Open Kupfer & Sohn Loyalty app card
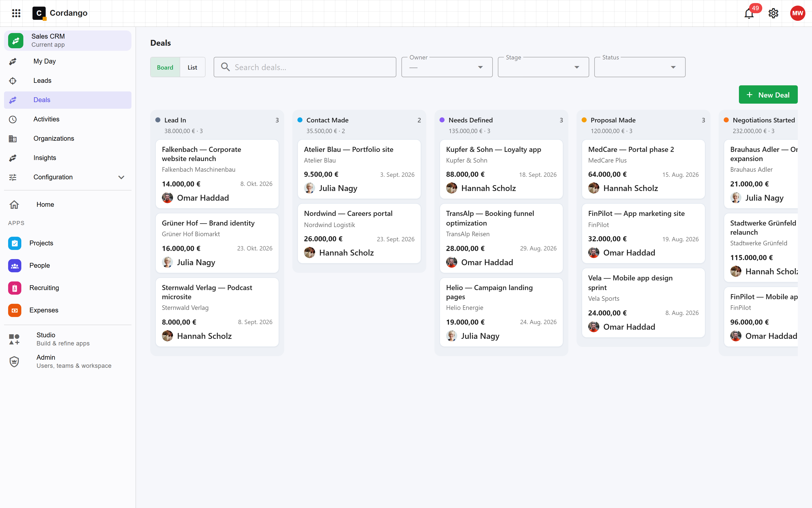Viewport: 812px width, 508px height. click(x=501, y=169)
